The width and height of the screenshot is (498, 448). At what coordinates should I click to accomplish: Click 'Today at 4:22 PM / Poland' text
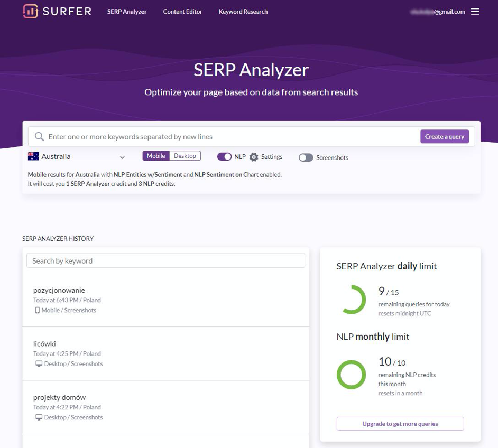click(x=67, y=407)
